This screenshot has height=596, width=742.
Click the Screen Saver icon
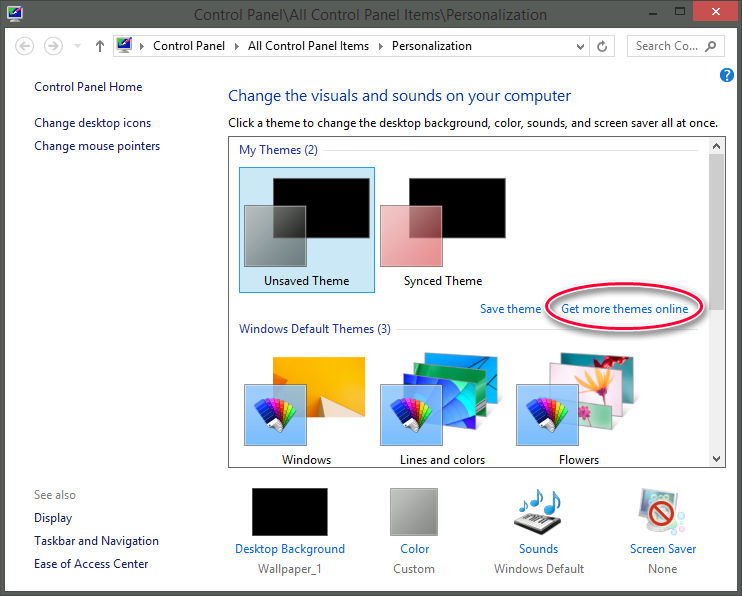pos(661,512)
